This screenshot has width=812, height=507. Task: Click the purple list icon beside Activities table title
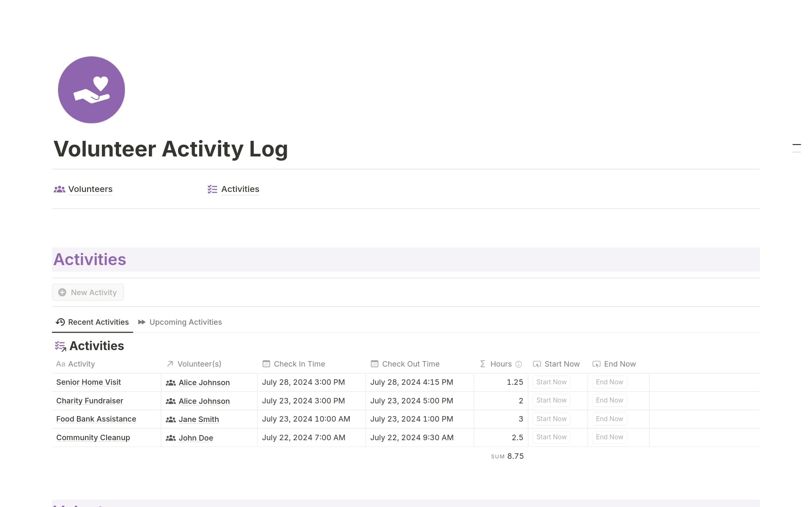pos(60,346)
